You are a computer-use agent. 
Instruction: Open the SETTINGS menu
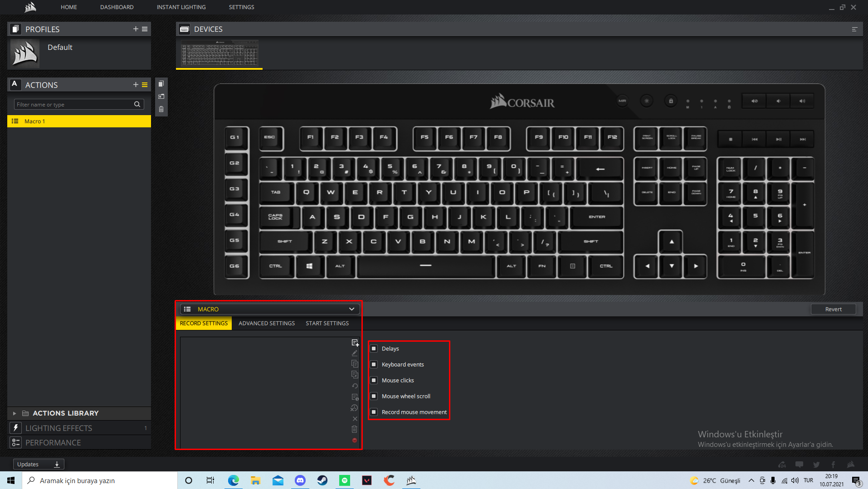pyautogui.click(x=241, y=7)
